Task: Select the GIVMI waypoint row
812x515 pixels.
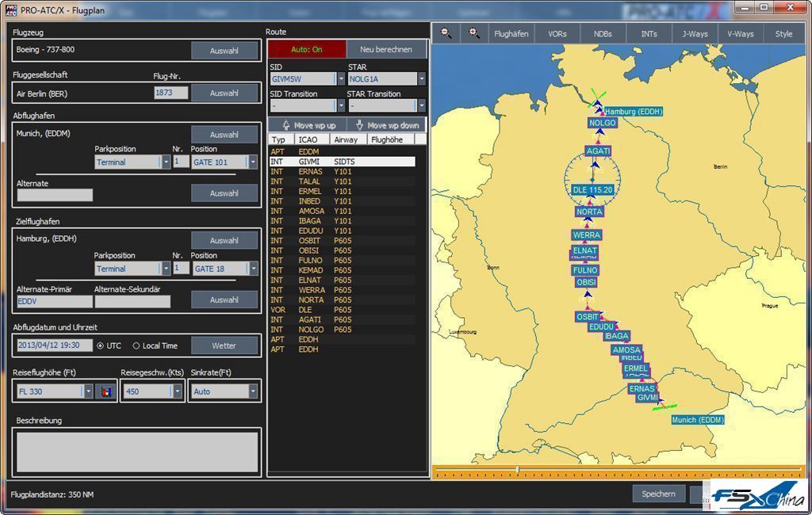Action: [342, 162]
